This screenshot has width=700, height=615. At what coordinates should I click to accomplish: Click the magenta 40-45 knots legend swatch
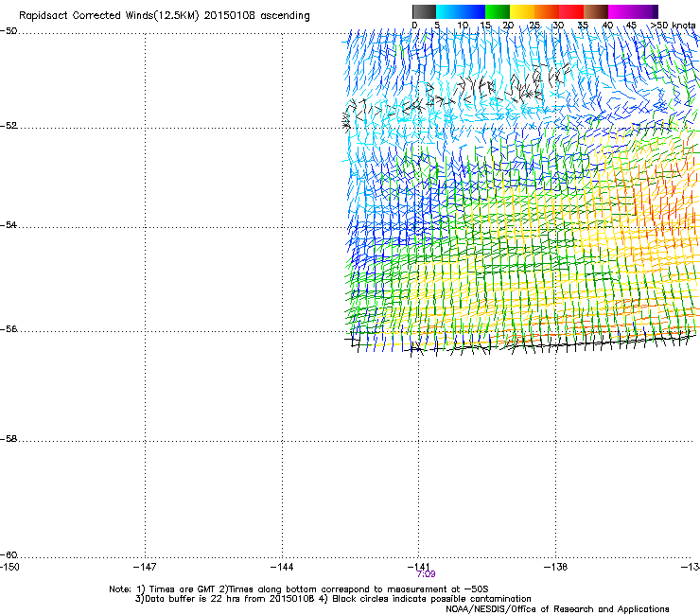point(621,11)
